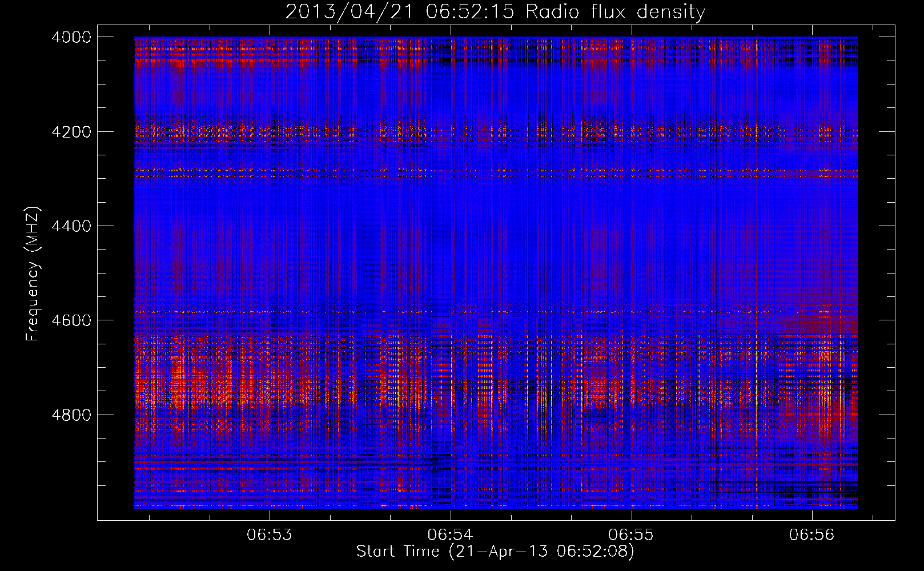Click the 06:53 time tick label

click(x=270, y=534)
